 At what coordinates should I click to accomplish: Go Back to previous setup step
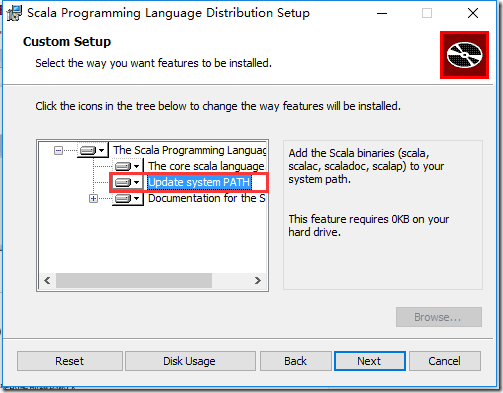point(296,361)
